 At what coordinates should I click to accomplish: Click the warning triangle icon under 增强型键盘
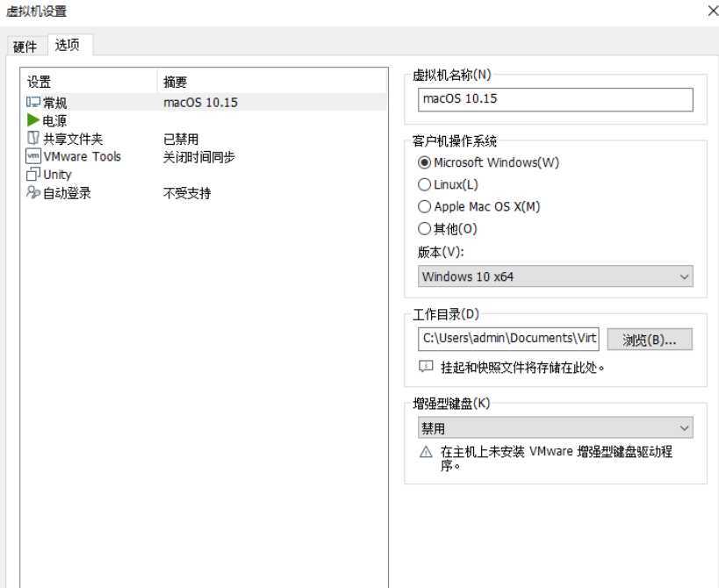[x=426, y=452]
